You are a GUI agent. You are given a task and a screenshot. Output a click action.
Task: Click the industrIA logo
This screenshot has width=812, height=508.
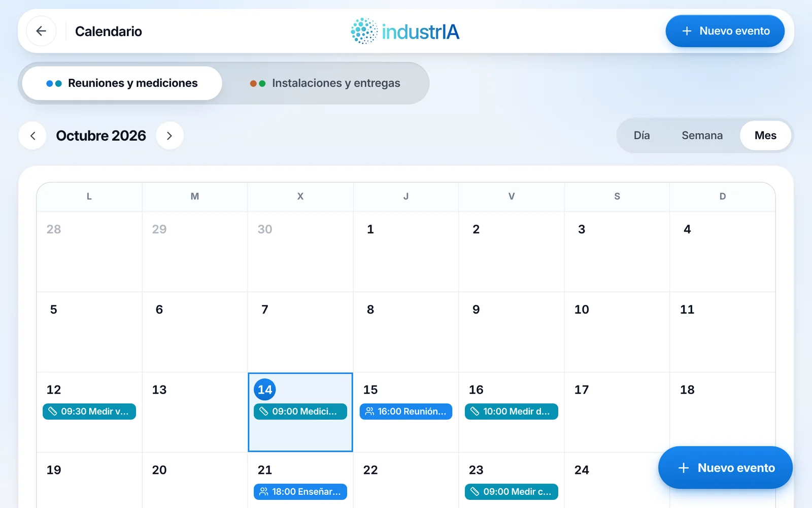(x=405, y=31)
